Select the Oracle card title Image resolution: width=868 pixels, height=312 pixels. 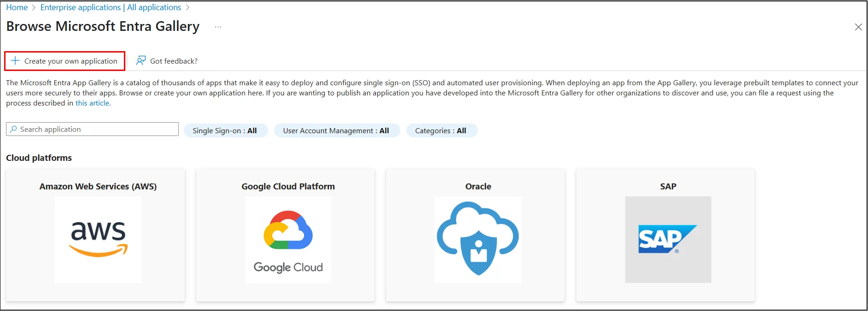tap(478, 187)
